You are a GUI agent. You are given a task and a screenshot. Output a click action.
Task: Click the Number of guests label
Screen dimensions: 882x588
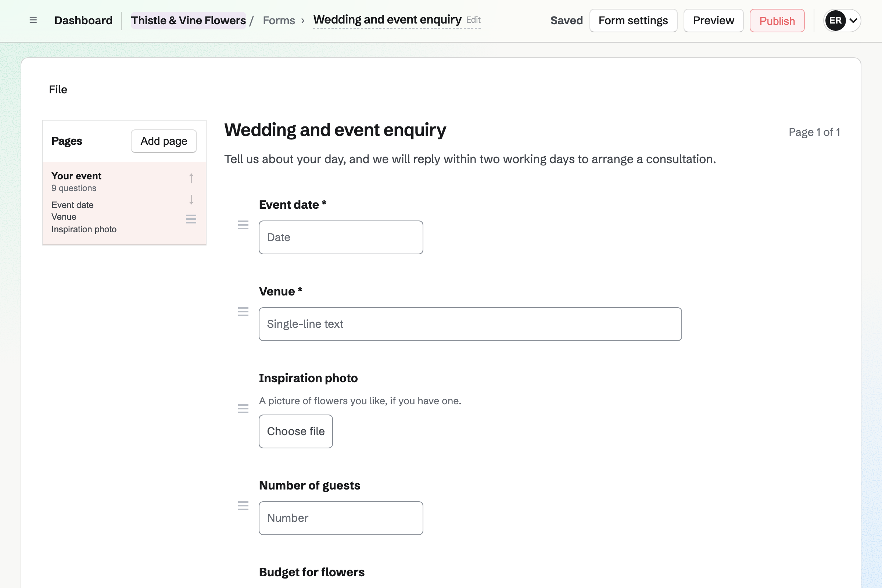[x=309, y=485]
